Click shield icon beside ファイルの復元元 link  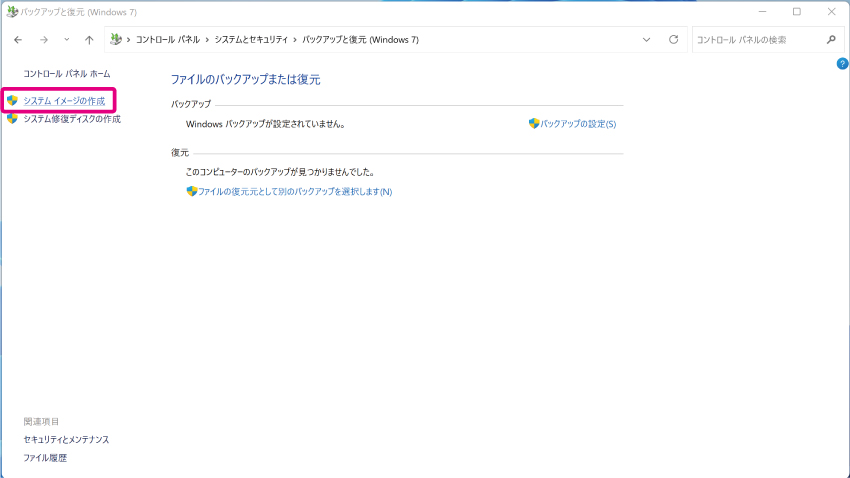pos(191,191)
